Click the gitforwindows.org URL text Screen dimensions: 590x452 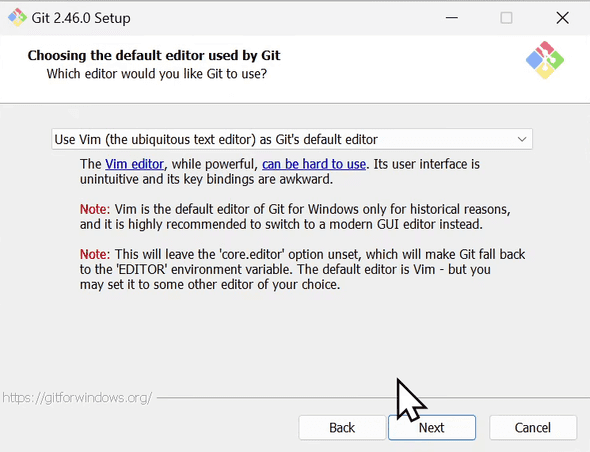tap(77, 397)
